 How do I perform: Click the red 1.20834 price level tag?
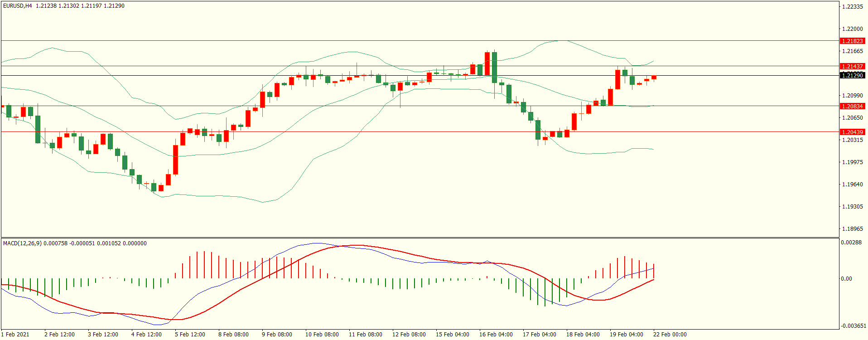[x=852, y=106]
